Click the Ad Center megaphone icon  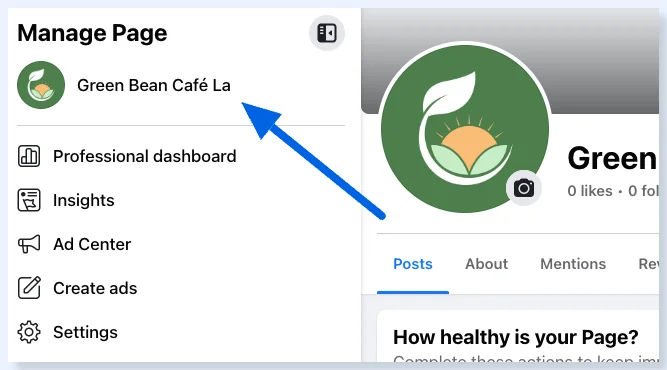(29, 244)
